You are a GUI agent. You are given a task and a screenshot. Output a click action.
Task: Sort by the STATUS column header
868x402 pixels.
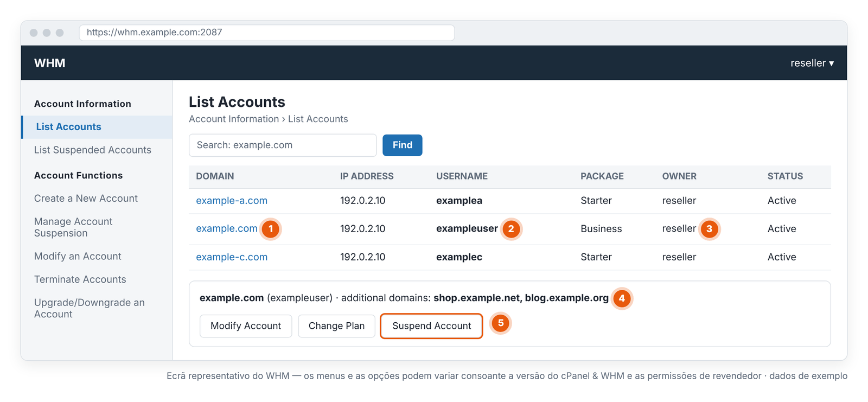785,176
